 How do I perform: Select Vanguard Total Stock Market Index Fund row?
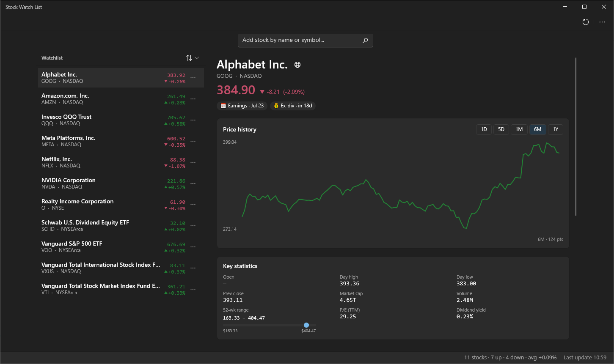coord(121,289)
